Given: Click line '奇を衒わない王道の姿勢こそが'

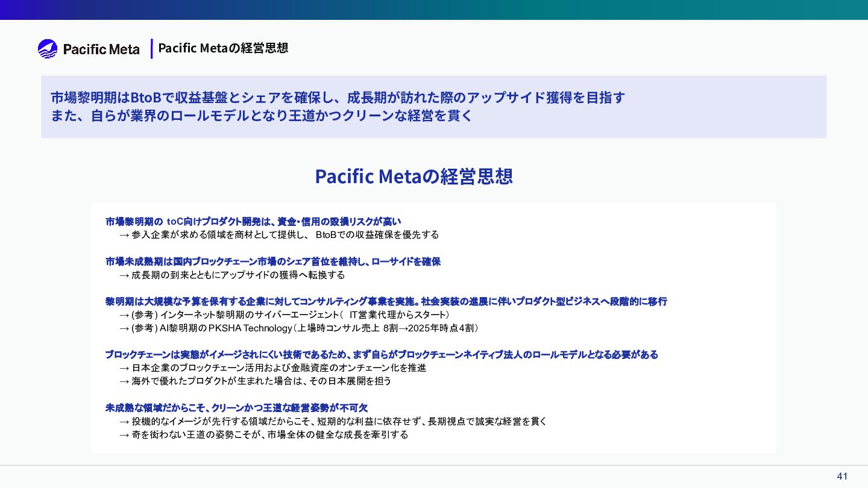Looking at the screenshot, I should (264, 435).
